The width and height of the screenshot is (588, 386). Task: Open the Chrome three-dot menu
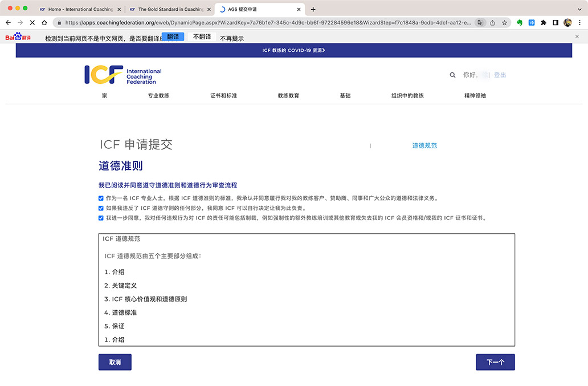point(579,23)
